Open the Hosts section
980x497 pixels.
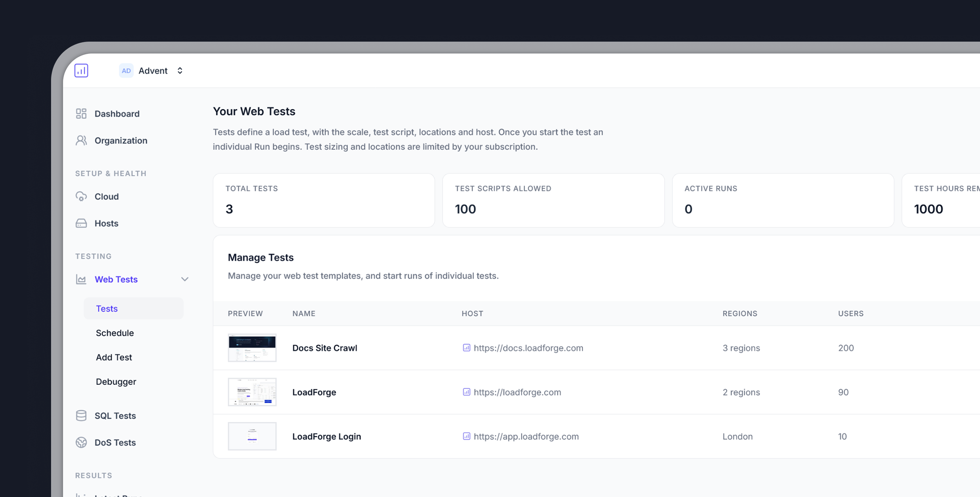click(x=106, y=223)
